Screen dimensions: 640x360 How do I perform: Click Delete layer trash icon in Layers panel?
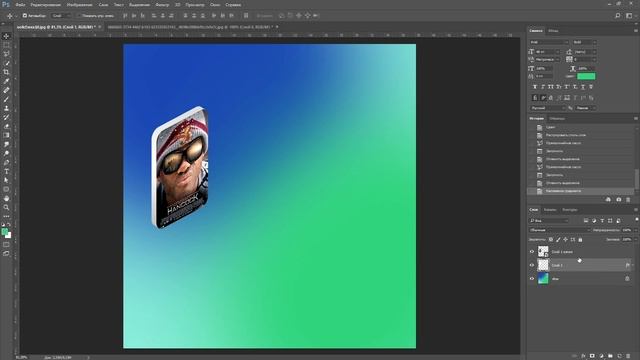[x=628, y=356]
